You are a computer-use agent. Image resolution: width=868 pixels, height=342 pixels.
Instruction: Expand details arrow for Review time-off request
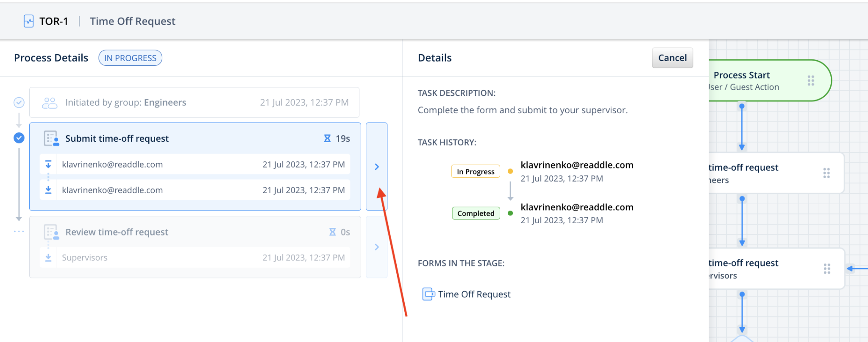(376, 247)
